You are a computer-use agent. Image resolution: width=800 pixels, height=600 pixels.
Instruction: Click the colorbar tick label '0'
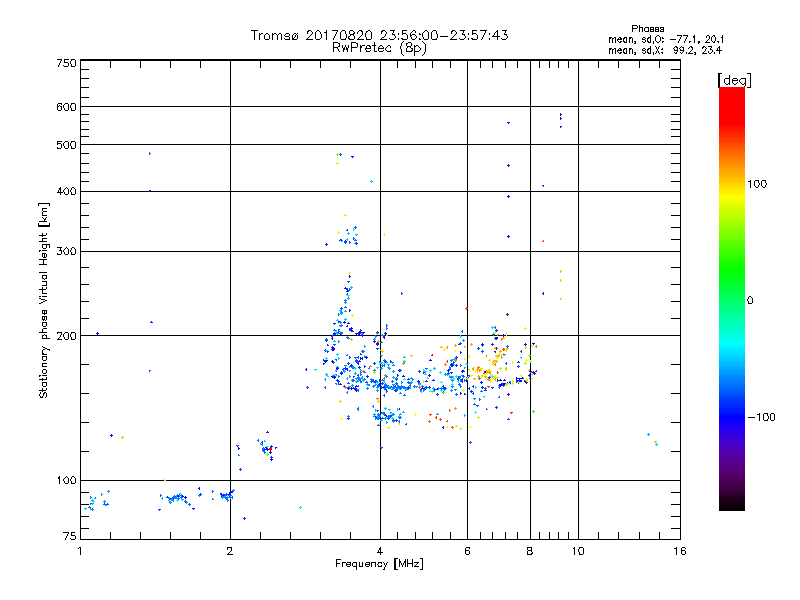[750, 301]
